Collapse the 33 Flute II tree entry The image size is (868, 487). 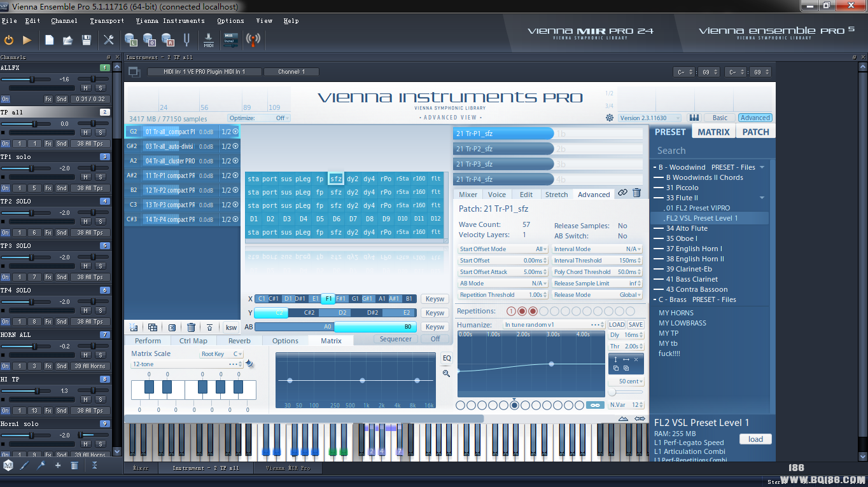(762, 198)
